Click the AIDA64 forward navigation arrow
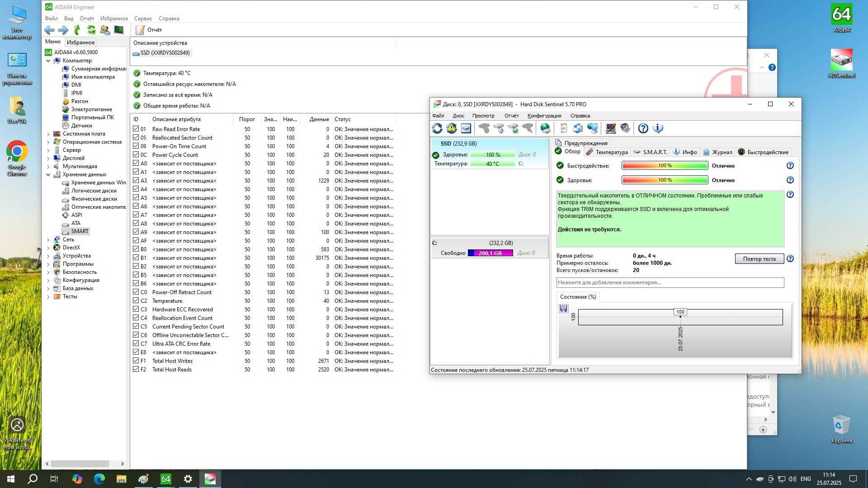Screen dimensions: 868x488 pos(63,30)
